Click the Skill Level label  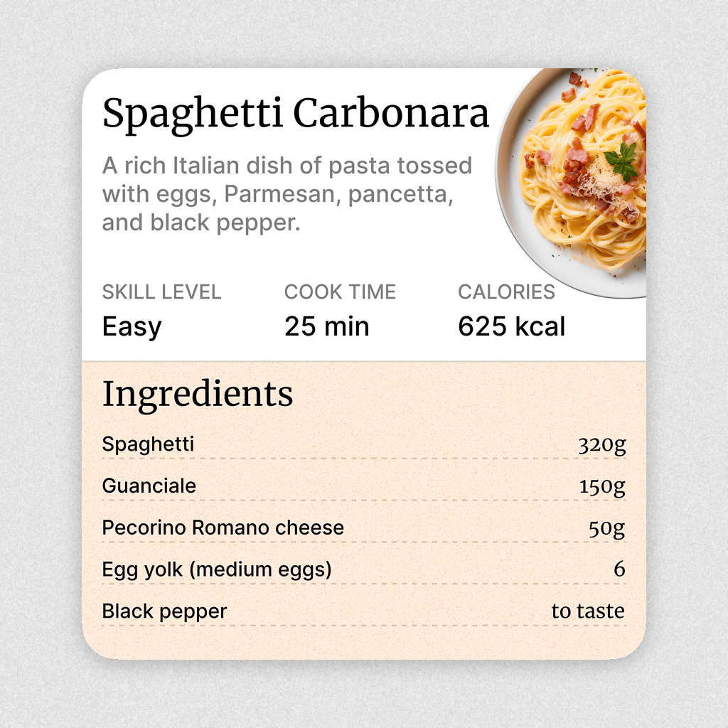(x=161, y=291)
